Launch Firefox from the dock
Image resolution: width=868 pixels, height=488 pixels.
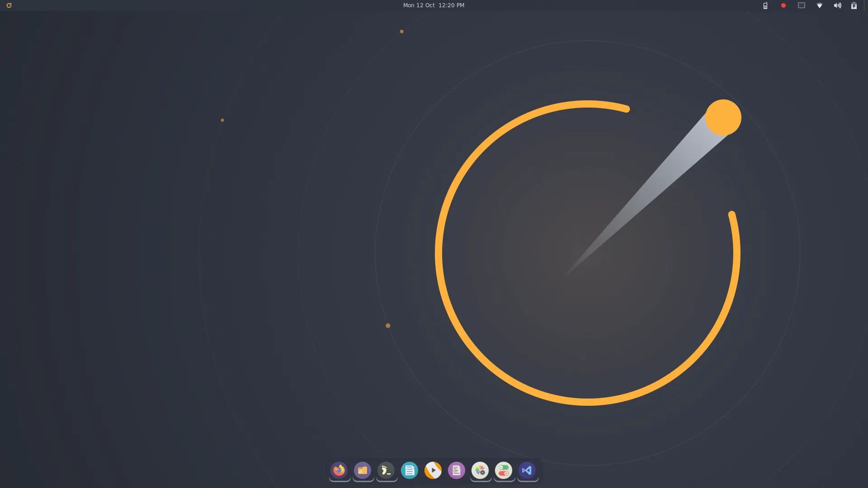(x=339, y=470)
